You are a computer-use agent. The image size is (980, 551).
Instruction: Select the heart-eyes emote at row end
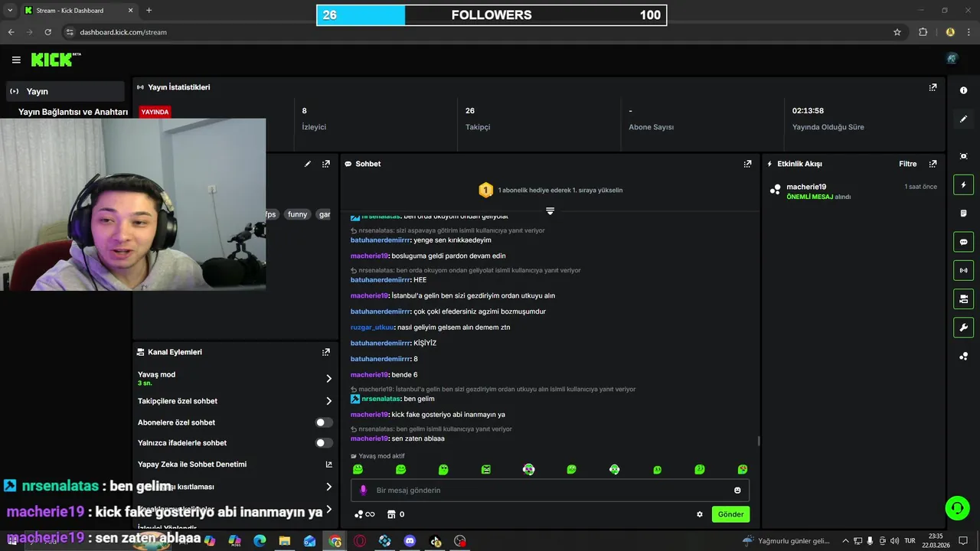pos(742,469)
